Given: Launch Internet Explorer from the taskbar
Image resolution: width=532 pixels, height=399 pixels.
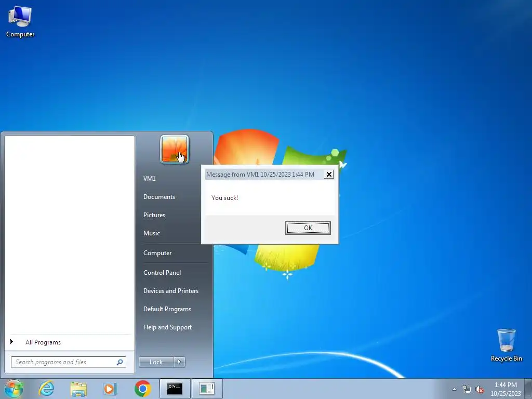Looking at the screenshot, I should 46,389.
